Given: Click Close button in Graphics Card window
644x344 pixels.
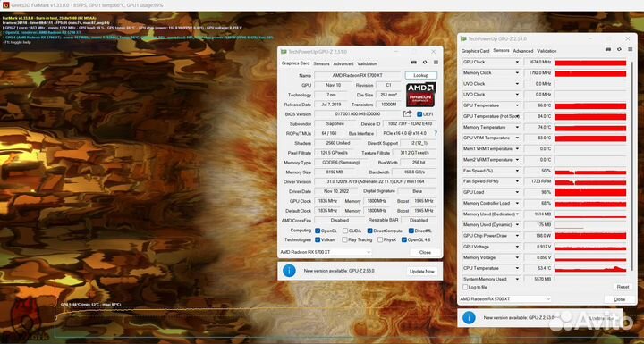Looking at the screenshot, I should (425, 252).
